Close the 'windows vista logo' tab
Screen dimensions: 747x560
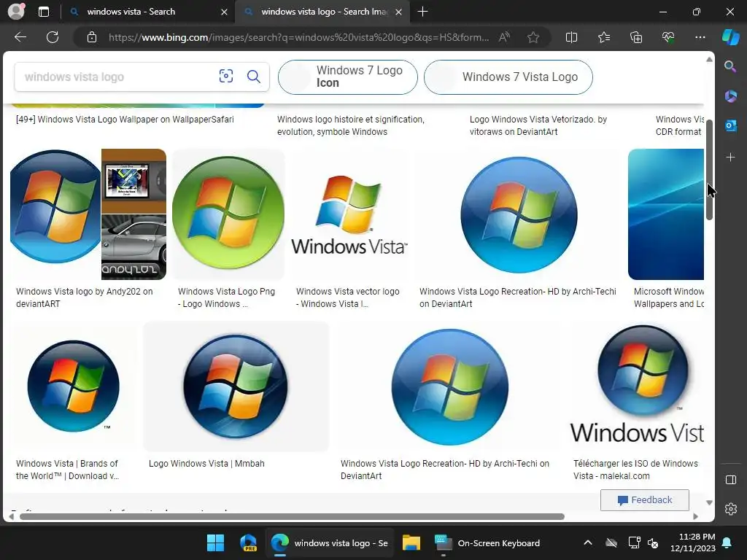[x=399, y=12]
